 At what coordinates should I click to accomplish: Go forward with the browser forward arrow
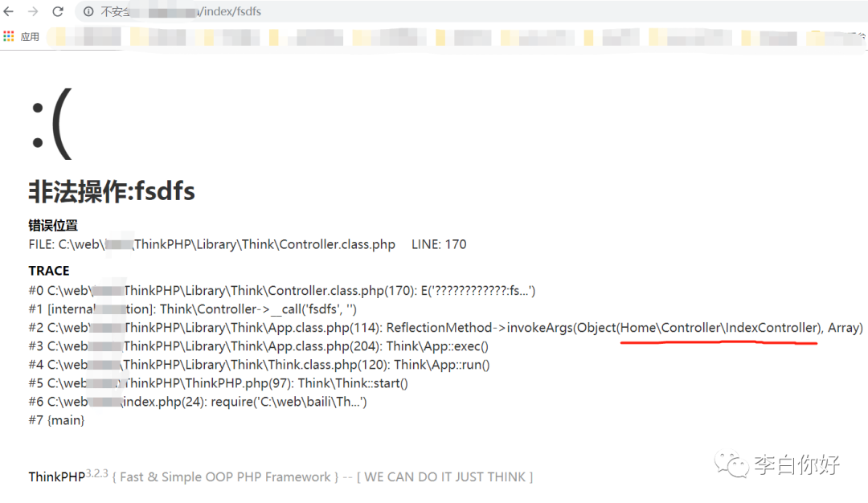click(x=33, y=11)
